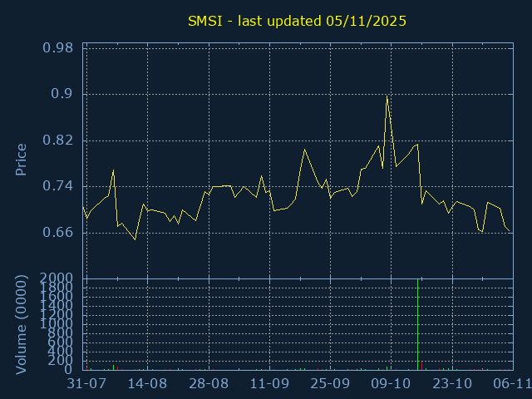This screenshot has height=399, width=532.
Task: Select the 14-08 date label
Action: pos(147,384)
